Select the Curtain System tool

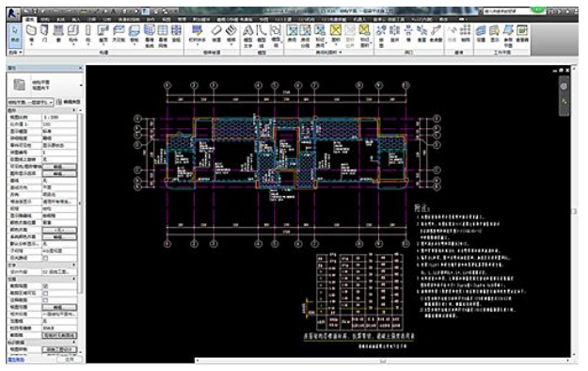150,36
